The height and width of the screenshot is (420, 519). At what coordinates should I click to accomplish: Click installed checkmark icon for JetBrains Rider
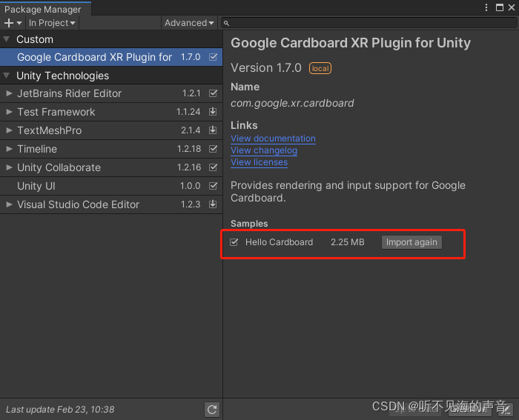pyautogui.click(x=214, y=93)
